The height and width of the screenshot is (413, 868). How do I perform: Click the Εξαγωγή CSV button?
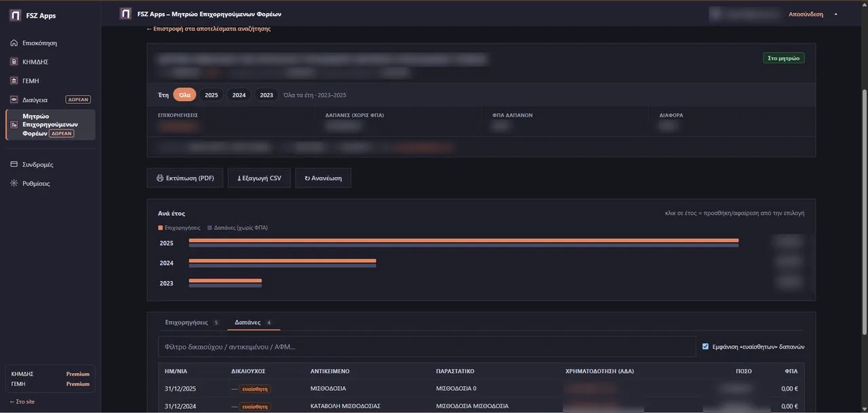[259, 178]
